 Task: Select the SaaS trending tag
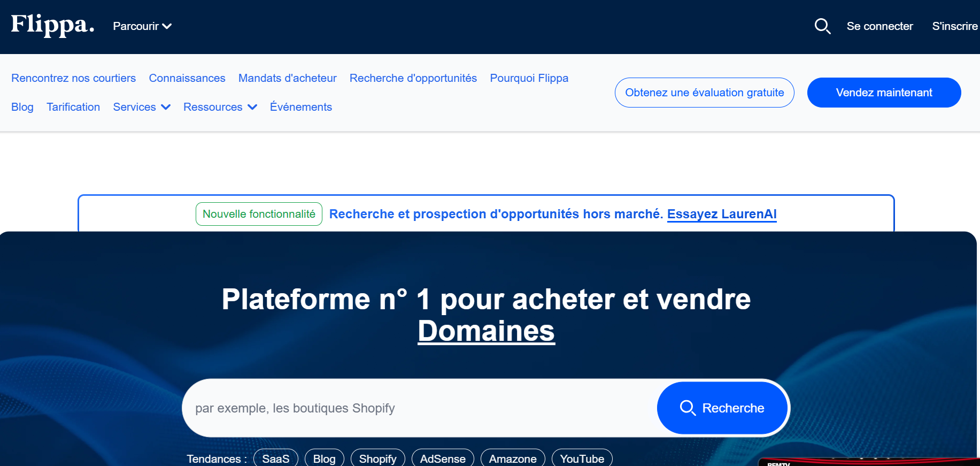pos(276,459)
